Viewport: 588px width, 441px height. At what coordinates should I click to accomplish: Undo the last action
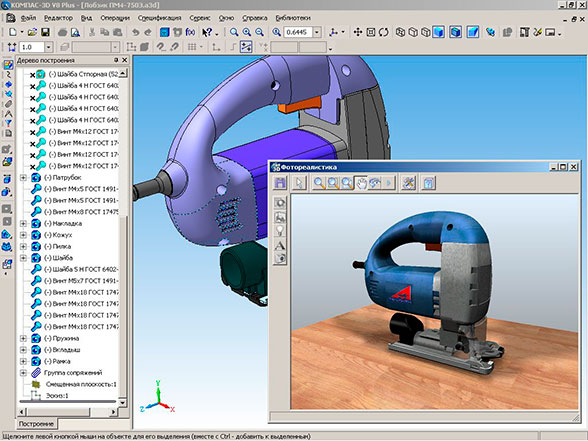[135, 32]
